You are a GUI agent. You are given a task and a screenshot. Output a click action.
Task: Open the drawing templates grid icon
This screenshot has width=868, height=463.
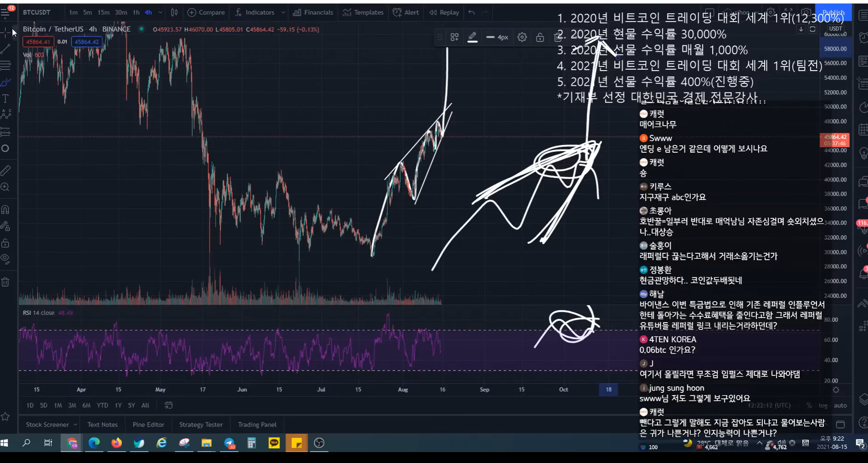454,37
